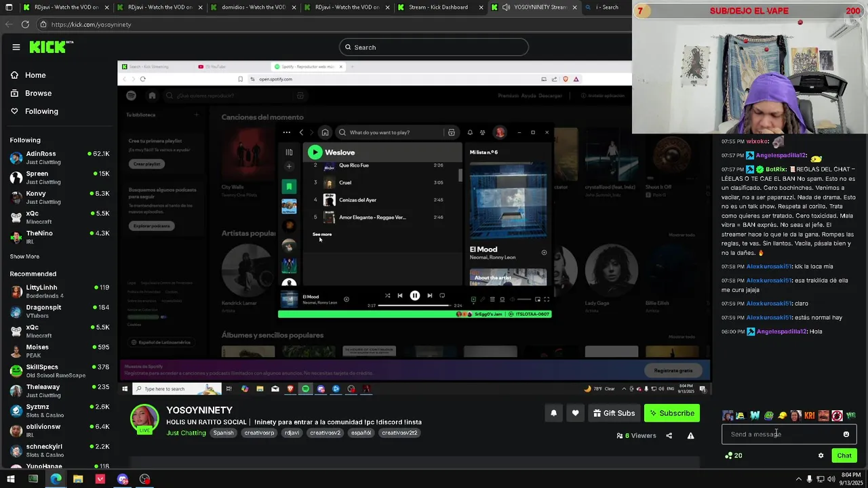Switch to the i - Search tab

click(606, 7)
